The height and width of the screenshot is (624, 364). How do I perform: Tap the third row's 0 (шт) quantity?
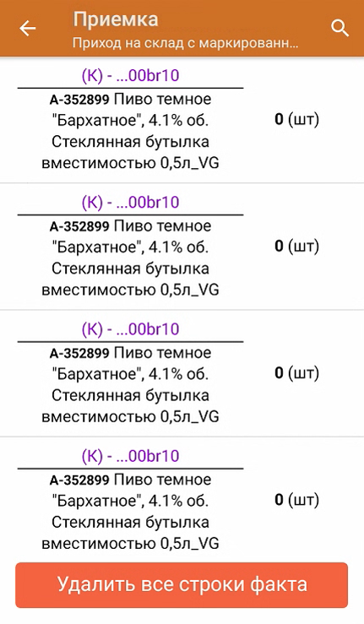click(296, 373)
